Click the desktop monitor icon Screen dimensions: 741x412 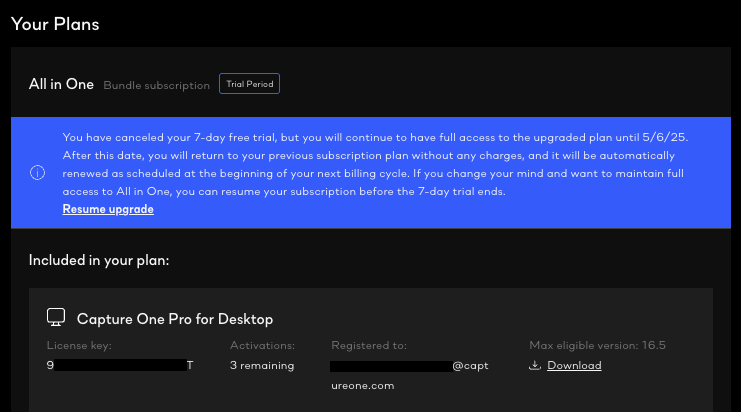pyautogui.click(x=56, y=318)
